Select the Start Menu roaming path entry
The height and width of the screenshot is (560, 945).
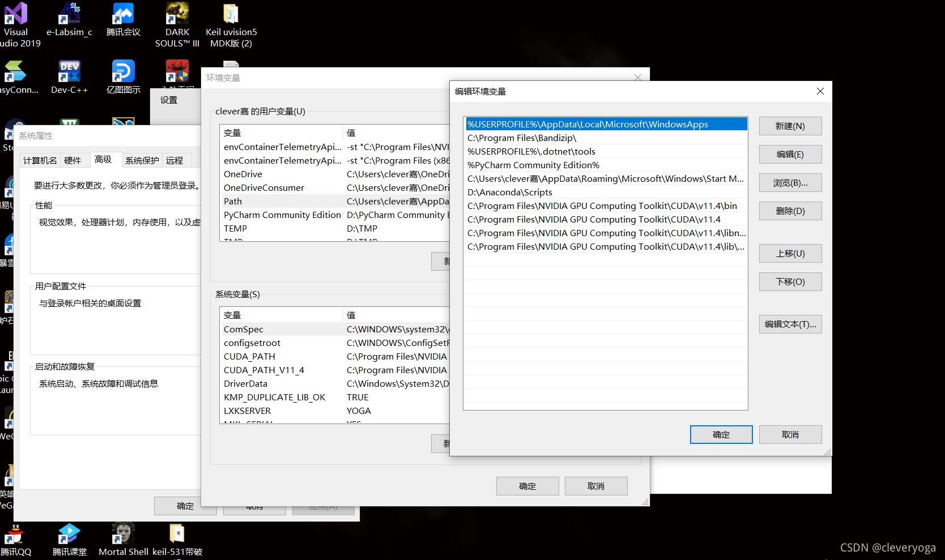pos(606,179)
